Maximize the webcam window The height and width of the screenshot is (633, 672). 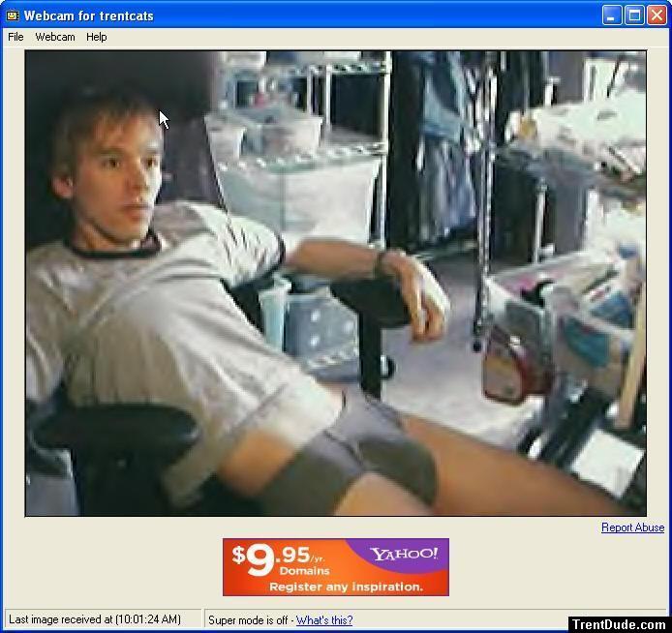[634, 15]
